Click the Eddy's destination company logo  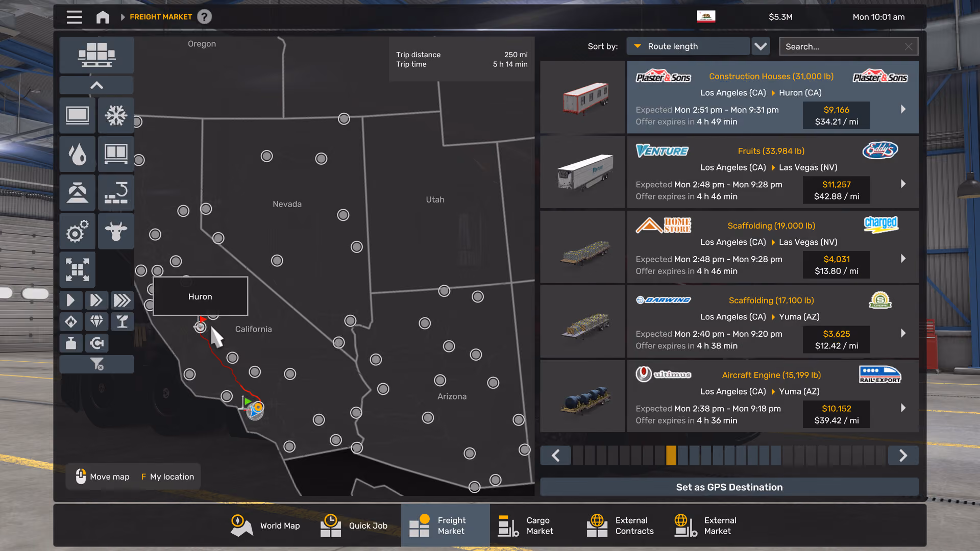tap(880, 150)
